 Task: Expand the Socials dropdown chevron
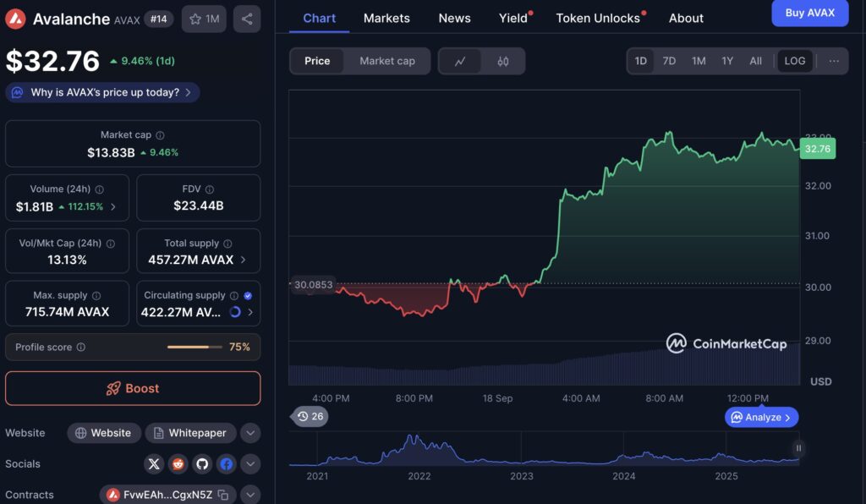pyautogui.click(x=250, y=463)
